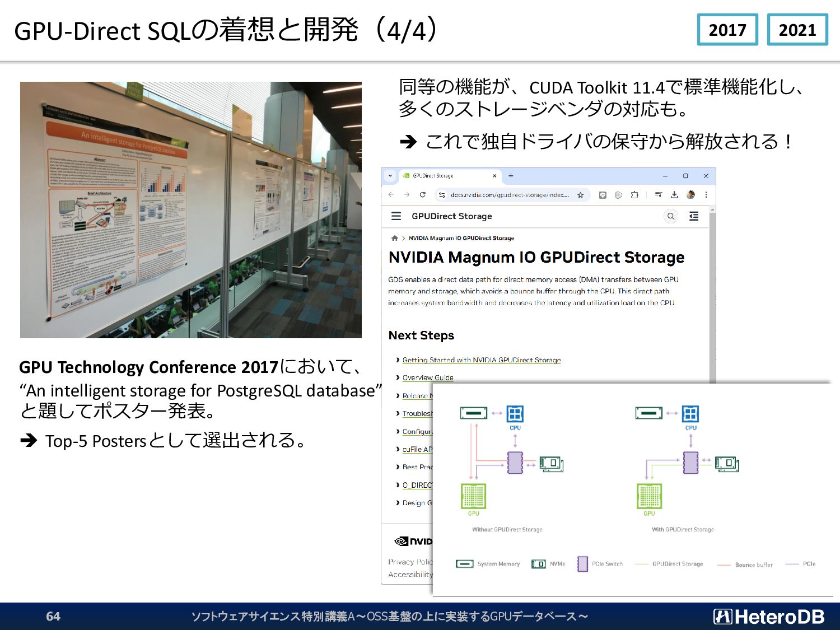The image size is (840, 630).
Task: Click the 'NVIDIA Magnum IO GPUDirect Storage' page heading
Action: tap(536, 258)
